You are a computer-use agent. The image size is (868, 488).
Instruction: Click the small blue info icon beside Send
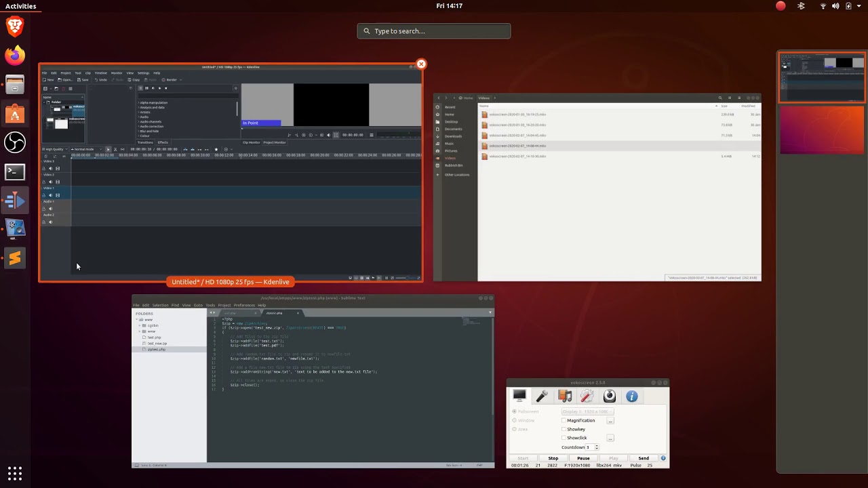(663, 458)
